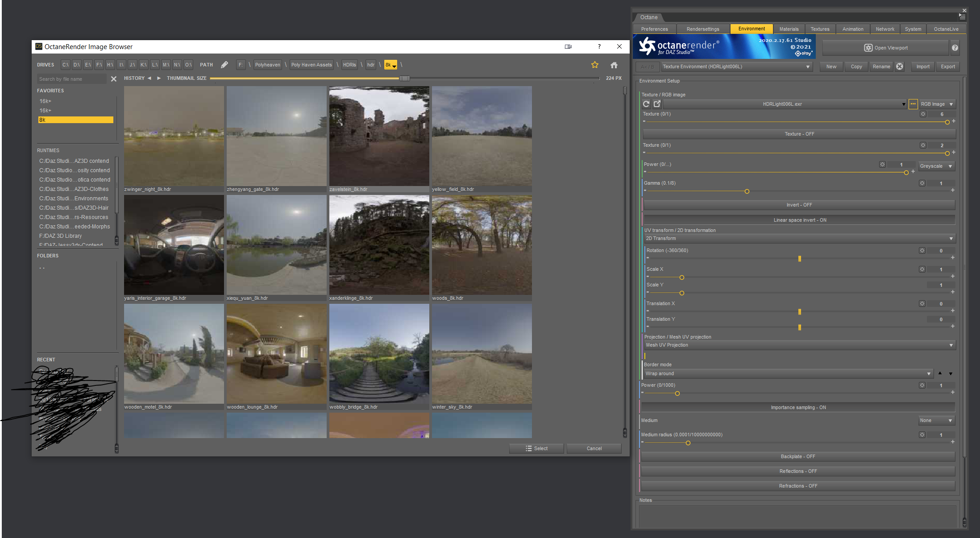Viewport: 980px width, 538px height.
Task: Switch to the Materials tab
Action: [x=789, y=29]
